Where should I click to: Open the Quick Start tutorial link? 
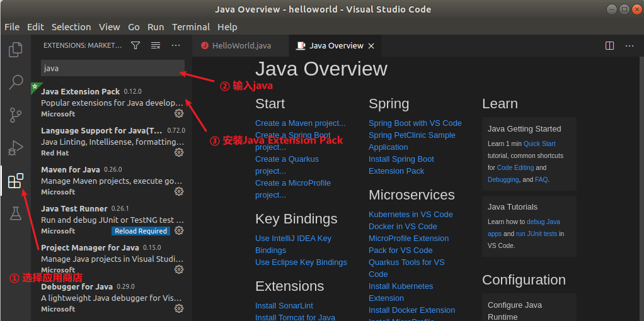pos(539,144)
